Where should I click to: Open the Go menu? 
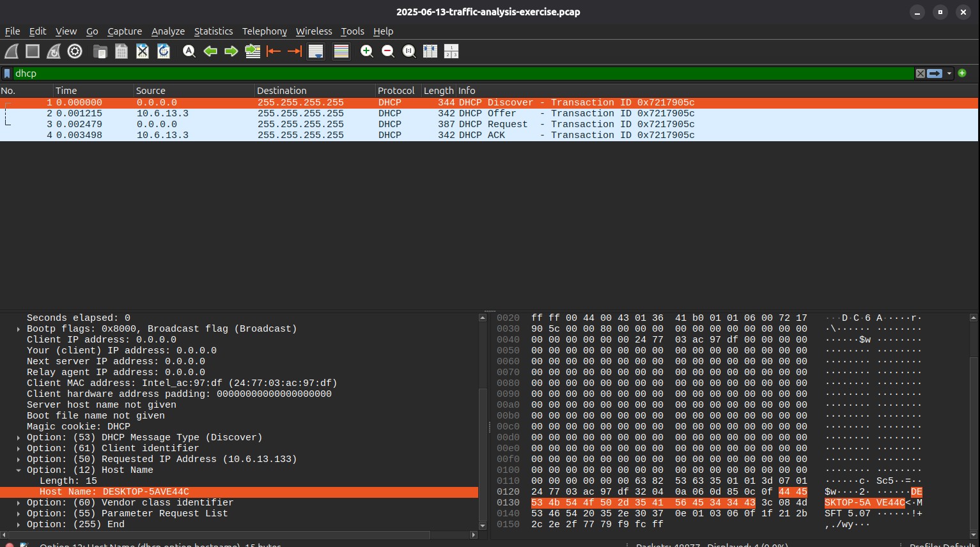coord(92,31)
